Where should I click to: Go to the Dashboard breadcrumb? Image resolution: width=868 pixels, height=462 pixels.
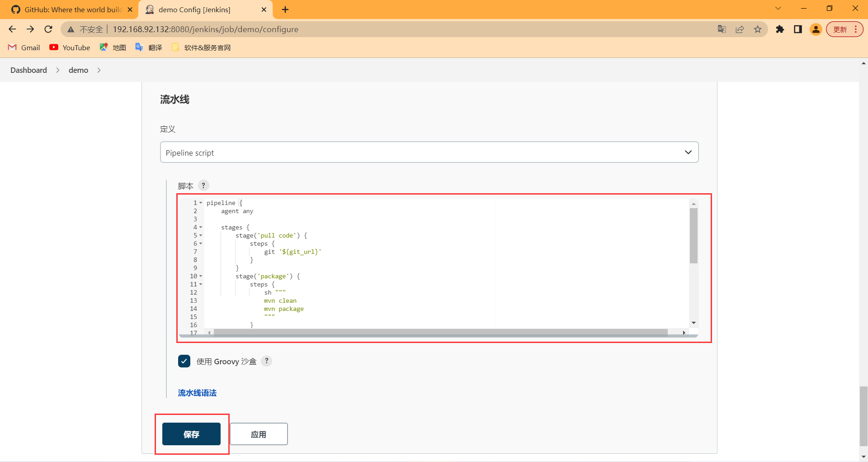28,70
